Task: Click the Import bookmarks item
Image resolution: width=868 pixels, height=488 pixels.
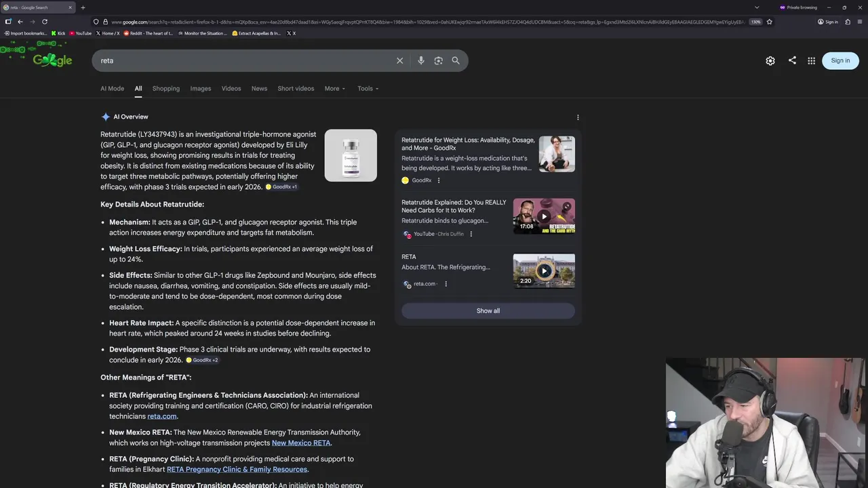Action: coord(25,33)
